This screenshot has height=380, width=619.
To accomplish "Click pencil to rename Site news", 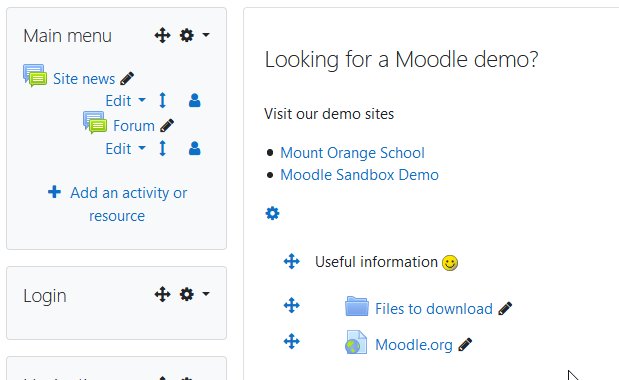I will pyautogui.click(x=127, y=79).
